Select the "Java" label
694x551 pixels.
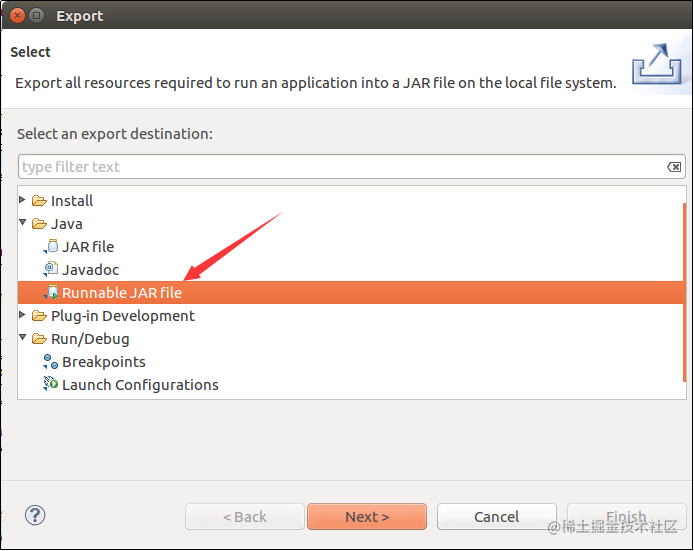(66, 224)
